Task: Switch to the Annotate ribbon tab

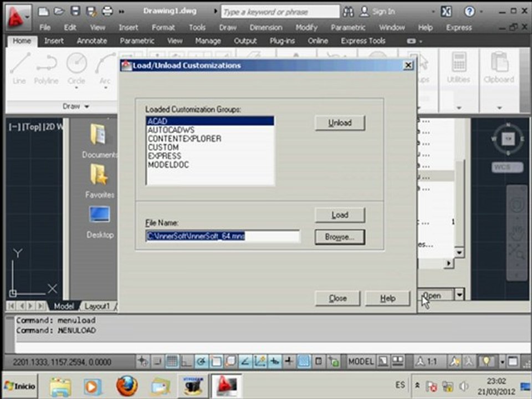Action: click(91, 41)
